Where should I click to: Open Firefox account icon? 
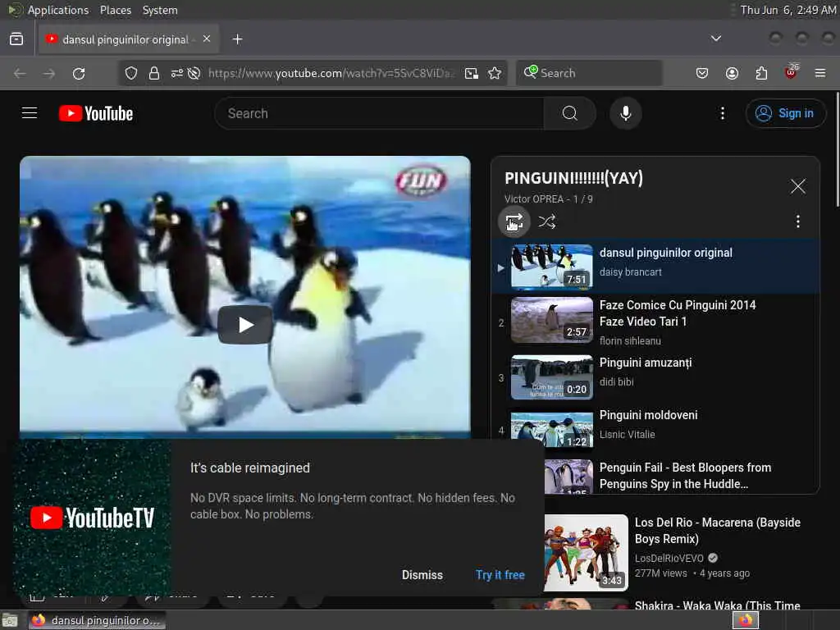click(732, 73)
